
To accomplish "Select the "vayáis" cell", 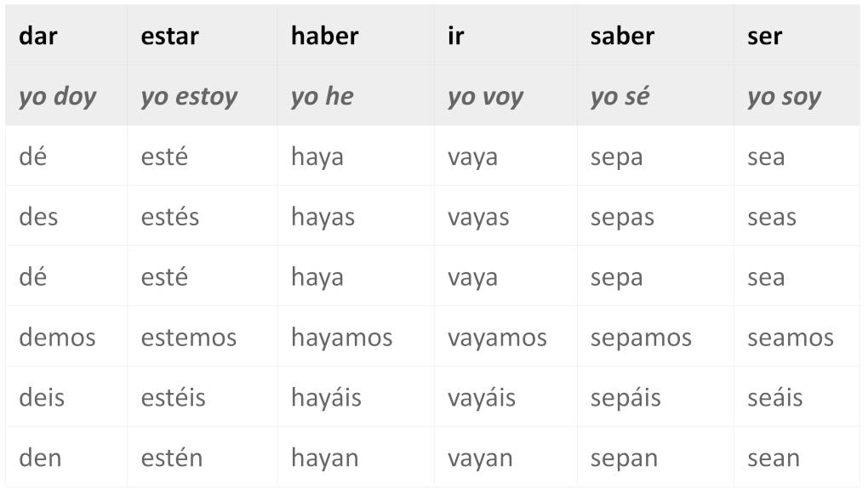I will (x=481, y=397).
